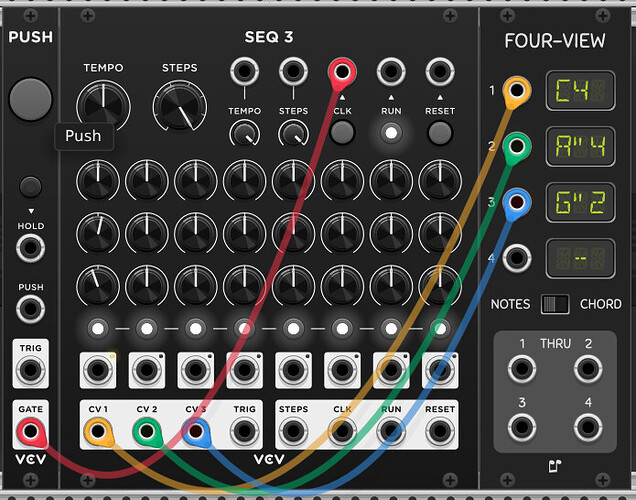
Task: Toggle the first step light button
Action: (x=97, y=327)
